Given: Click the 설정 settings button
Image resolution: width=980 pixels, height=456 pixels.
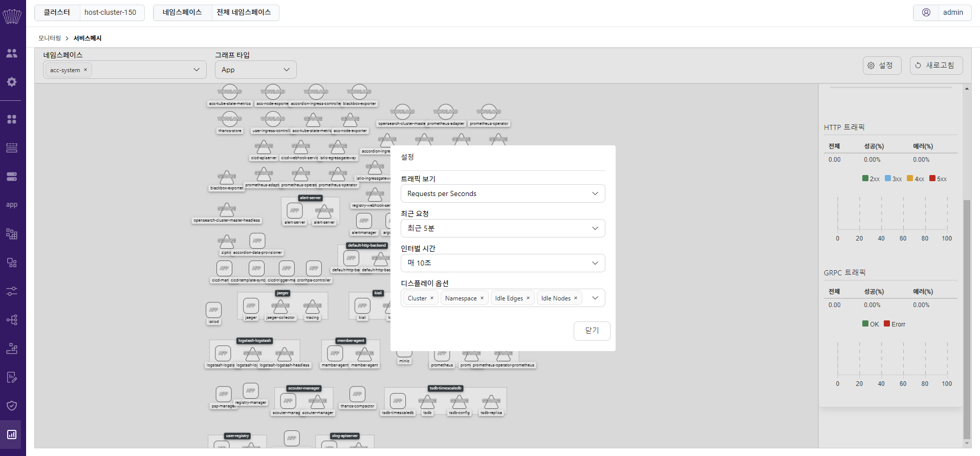Looking at the screenshot, I should [882, 66].
